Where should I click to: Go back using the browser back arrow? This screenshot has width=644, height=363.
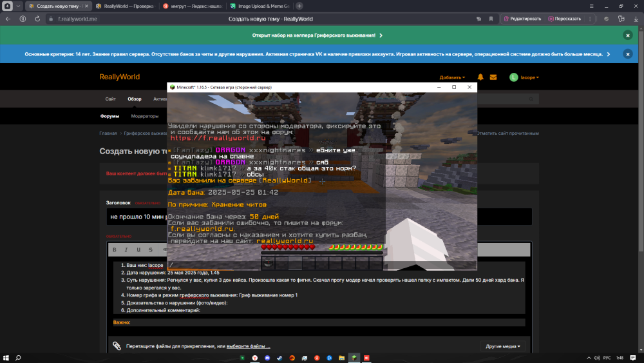[x=8, y=19]
